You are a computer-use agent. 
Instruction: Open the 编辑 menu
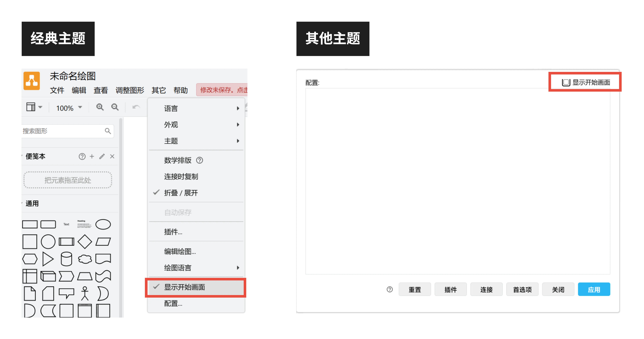click(x=79, y=90)
